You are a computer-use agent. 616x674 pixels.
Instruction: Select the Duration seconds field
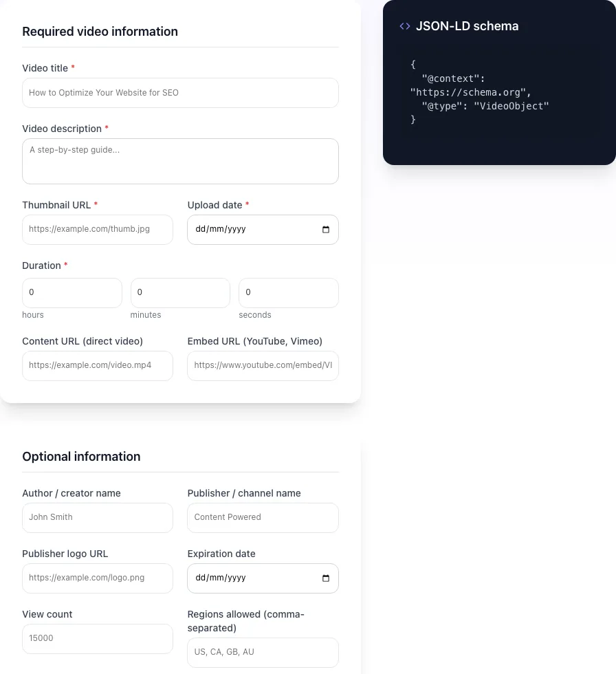(x=289, y=293)
